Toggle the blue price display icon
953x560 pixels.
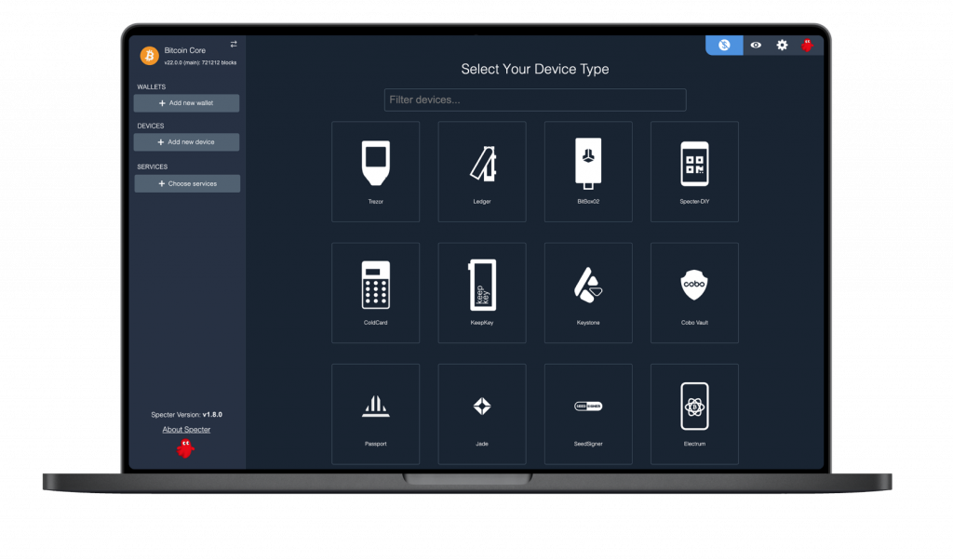tap(724, 44)
